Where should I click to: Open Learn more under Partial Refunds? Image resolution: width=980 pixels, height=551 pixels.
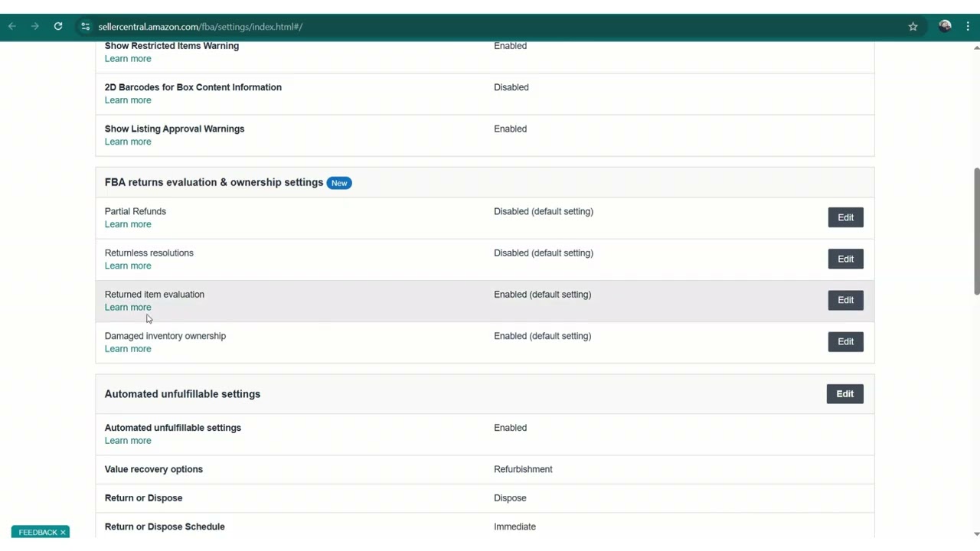click(128, 224)
